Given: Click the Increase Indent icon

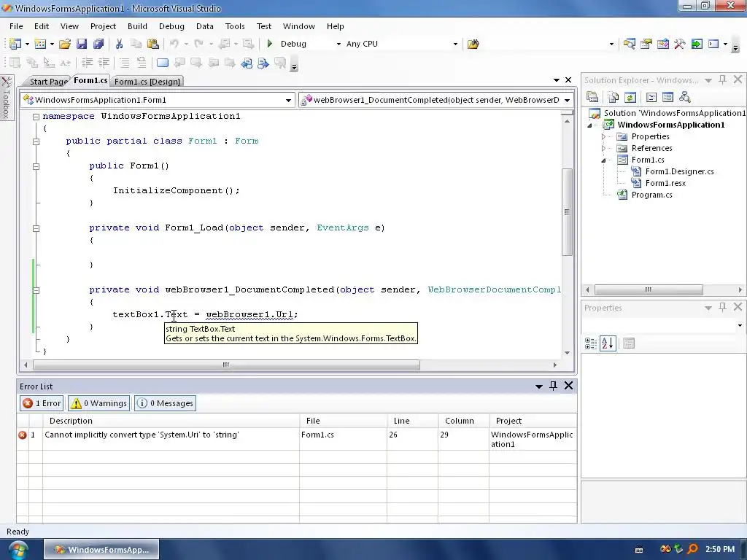Looking at the screenshot, I should tap(104, 63).
